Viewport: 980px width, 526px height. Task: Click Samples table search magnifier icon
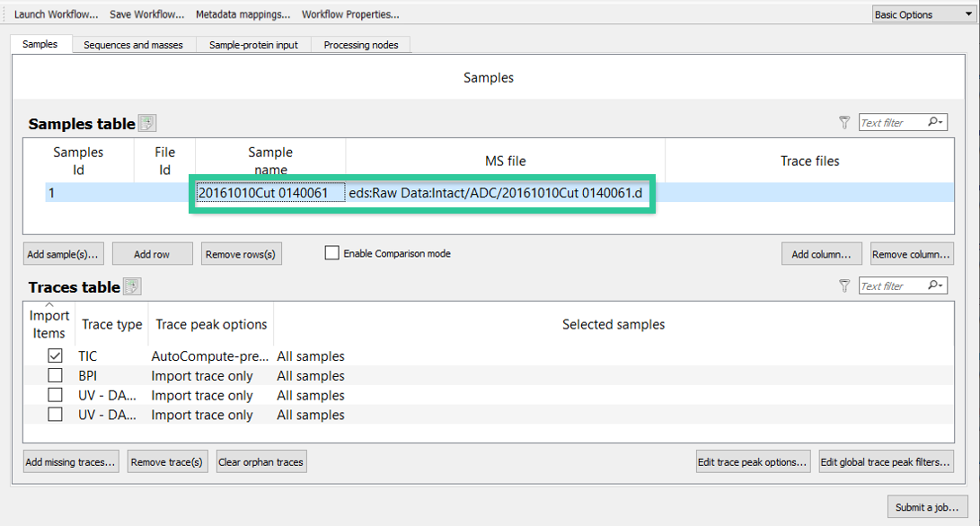[x=935, y=122]
